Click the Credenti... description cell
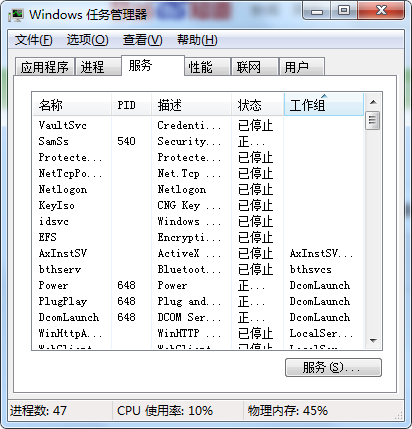Viewport: 412px width, 429px height. click(x=189, y=125)
